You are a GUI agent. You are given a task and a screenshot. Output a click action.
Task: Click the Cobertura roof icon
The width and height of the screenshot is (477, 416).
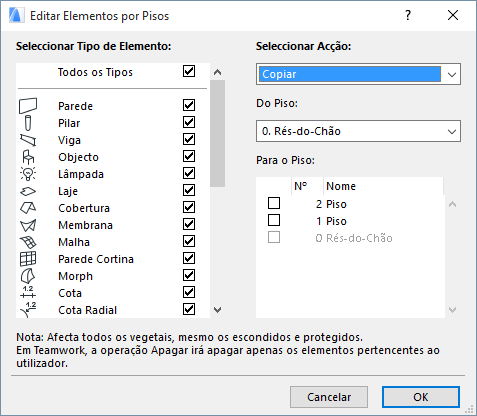point(28,208)
